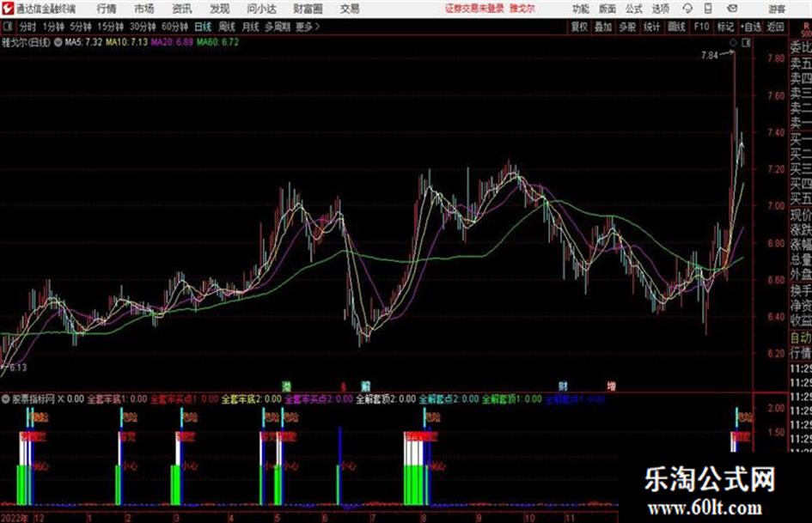Open the 行情 menu

pyautogui.click(x=107, y=9)
